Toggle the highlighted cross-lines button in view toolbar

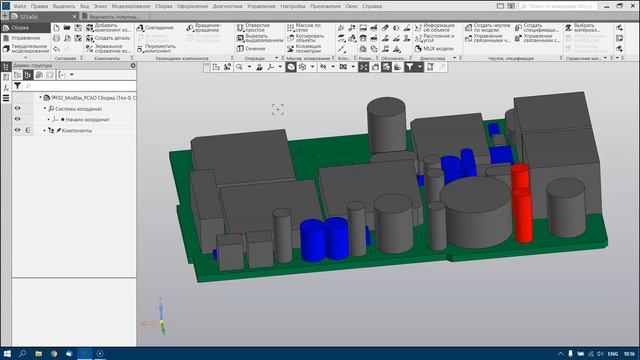coord(363,67)
